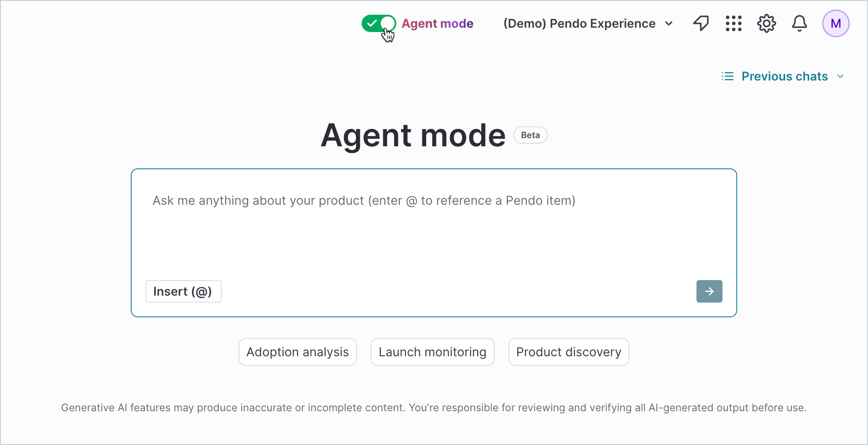Click the Insert (@) button
Viewport: 868px width, 445px height.
pos(183,291)
